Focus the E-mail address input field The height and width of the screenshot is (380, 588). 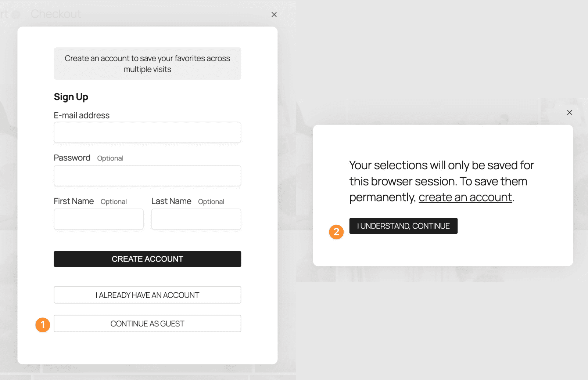[x=147, y=132]
